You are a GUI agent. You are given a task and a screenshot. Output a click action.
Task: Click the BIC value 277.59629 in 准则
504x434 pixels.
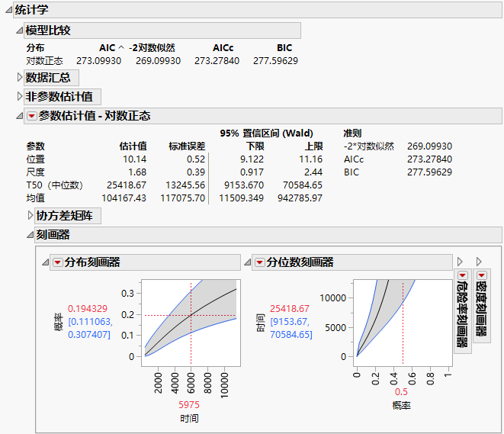[x=429, y=172]
